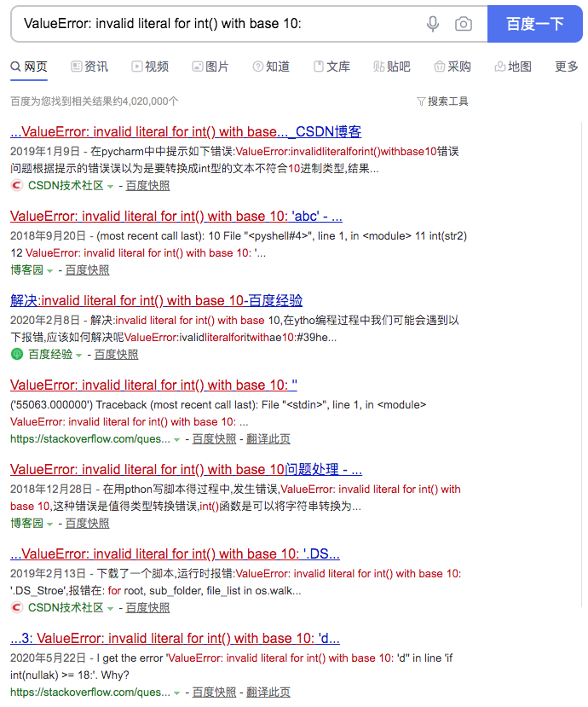Click the funnel icon beside 搜索工具

[x=421, y=101]
